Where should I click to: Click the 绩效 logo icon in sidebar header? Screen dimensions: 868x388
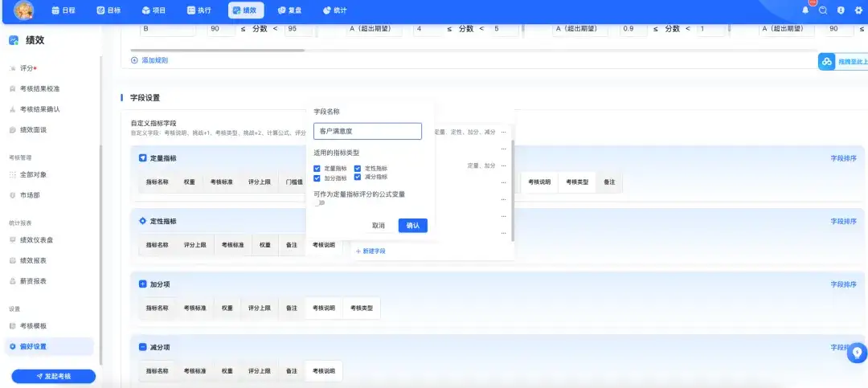pos(14,40)
